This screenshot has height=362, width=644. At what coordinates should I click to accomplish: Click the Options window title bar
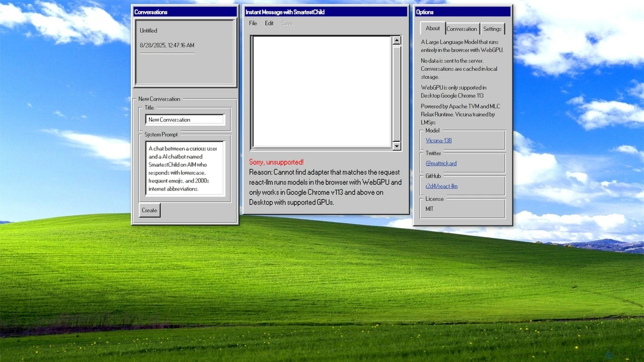click(x=463, y=12)
